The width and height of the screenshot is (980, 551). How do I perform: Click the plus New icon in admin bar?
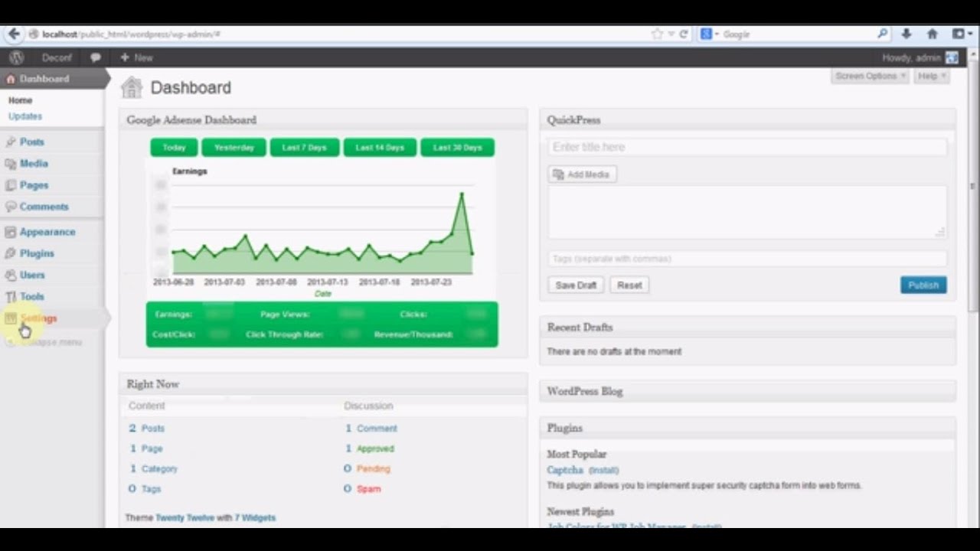(x=125, y=57)
